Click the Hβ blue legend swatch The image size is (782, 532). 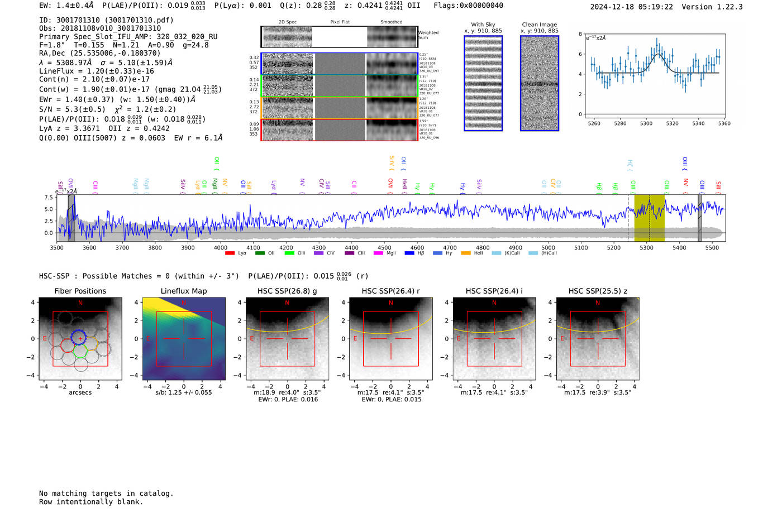point(409,253)
